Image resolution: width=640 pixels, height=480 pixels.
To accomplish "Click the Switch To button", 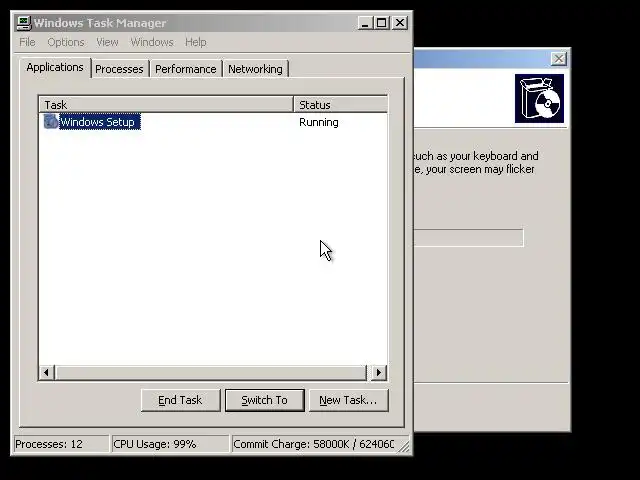I will [x=264, y=400].
